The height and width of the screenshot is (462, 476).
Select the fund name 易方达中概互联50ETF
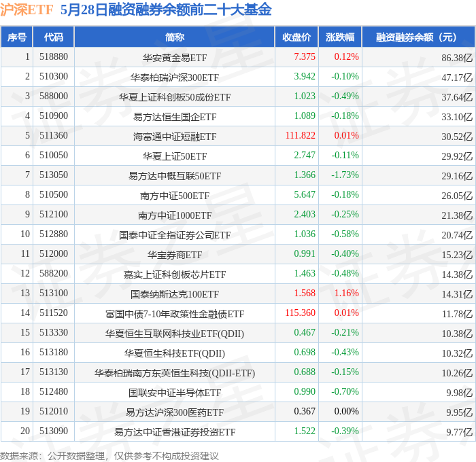[175, 176]
